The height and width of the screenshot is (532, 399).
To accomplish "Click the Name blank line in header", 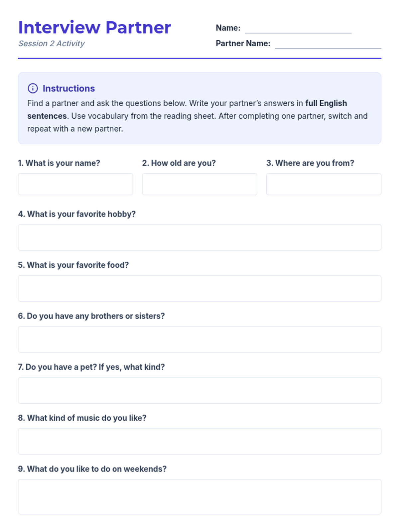I will (298, 29).
